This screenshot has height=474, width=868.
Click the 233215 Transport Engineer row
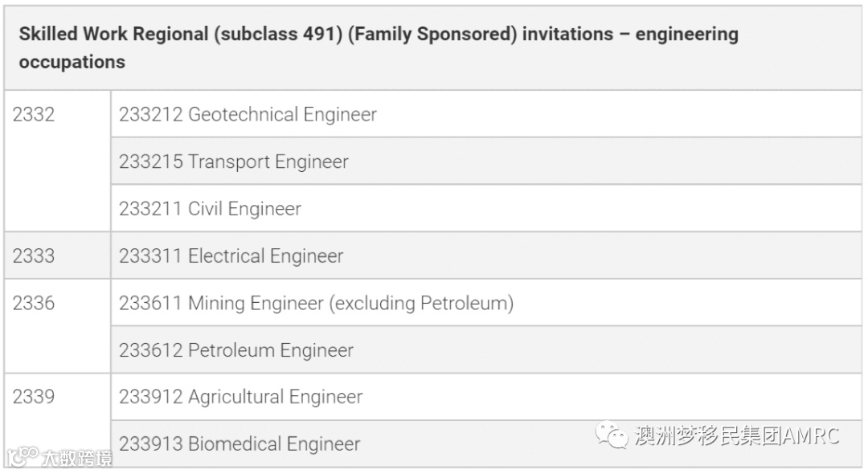pyautogui.click(x=234, y=162)
